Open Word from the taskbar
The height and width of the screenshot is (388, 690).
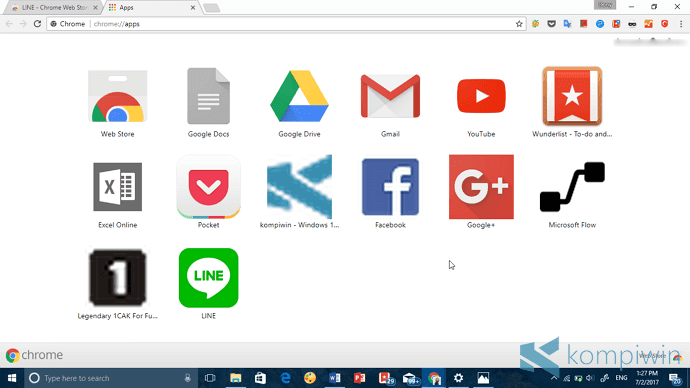coord(334,378)
